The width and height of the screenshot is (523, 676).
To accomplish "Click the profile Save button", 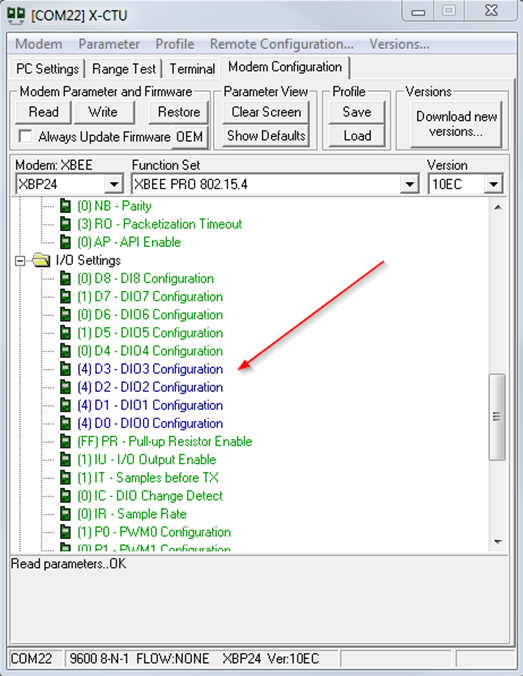I will coord(357,112).
